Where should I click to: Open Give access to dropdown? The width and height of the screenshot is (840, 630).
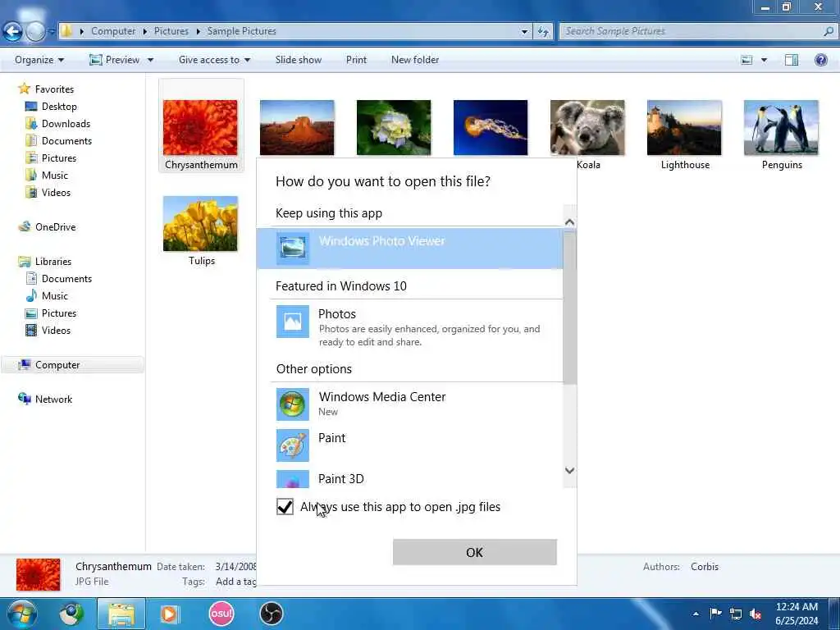[x=214, y=60]
